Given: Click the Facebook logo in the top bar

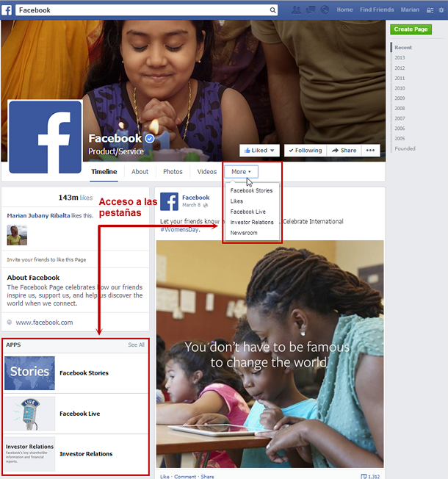Looking at the screenshot, I should 7,10.
